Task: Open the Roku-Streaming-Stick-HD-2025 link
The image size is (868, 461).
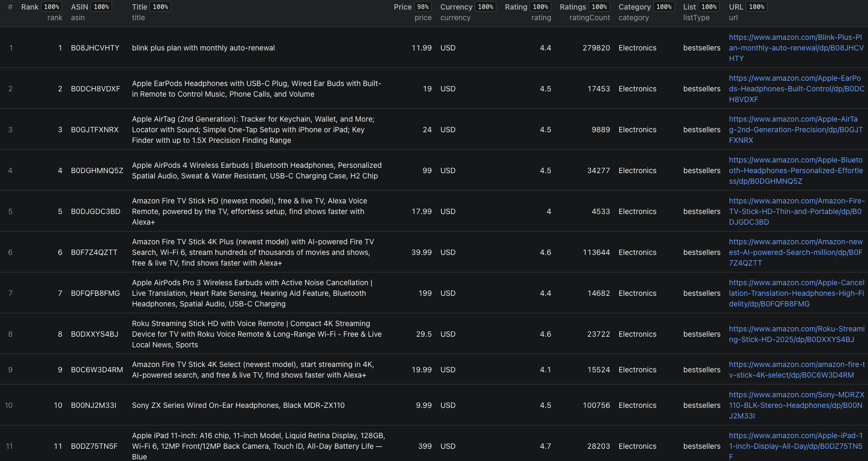Action: [796, 334]
